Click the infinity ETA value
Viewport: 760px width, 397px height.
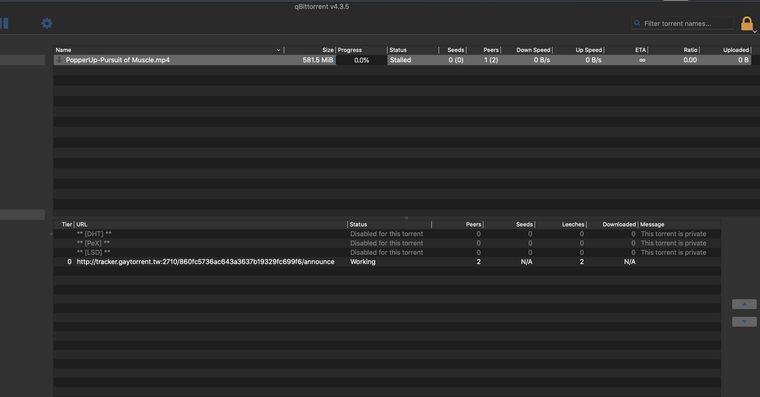pyautogui.click(x=642, y=60)
